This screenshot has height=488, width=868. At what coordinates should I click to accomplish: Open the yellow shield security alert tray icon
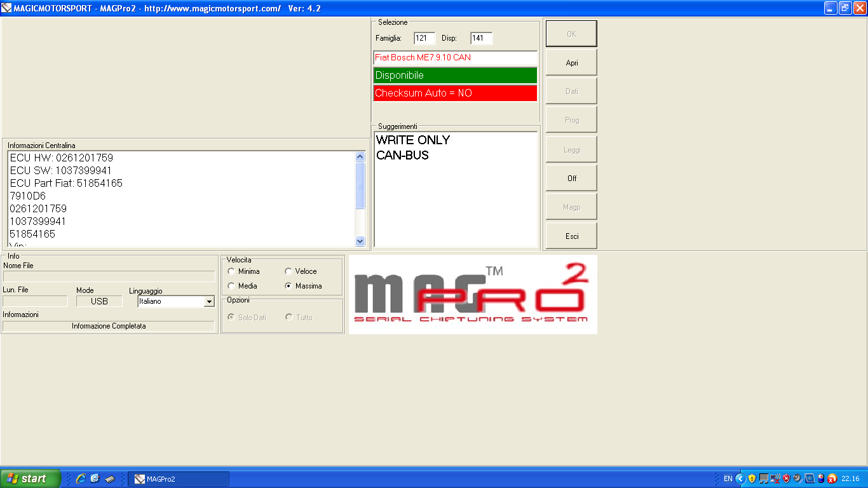[752, 478]
